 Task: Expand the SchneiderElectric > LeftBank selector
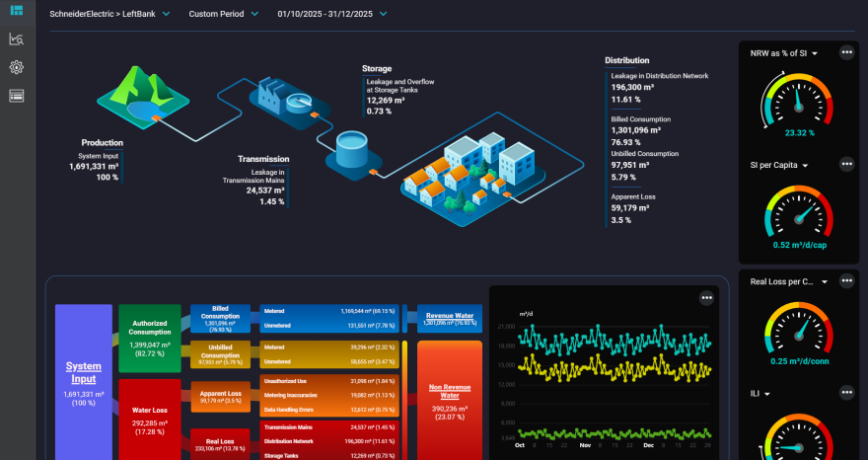(109, 14)
